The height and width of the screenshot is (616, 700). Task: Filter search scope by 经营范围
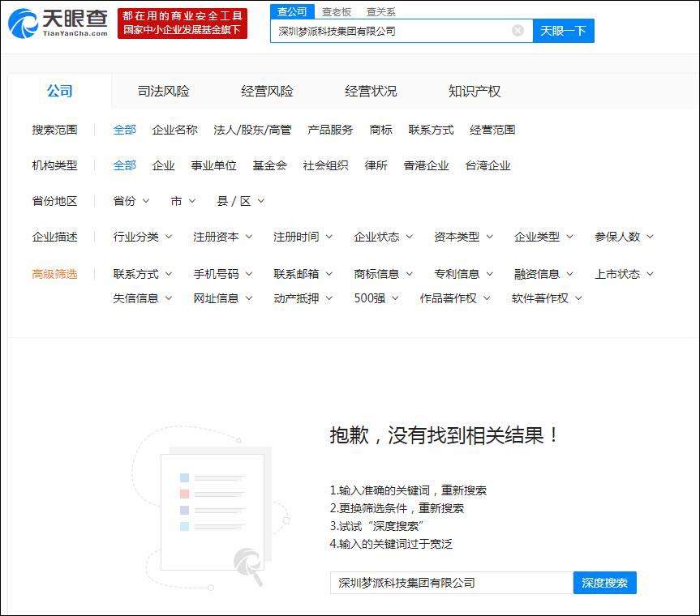click(492, 130)
